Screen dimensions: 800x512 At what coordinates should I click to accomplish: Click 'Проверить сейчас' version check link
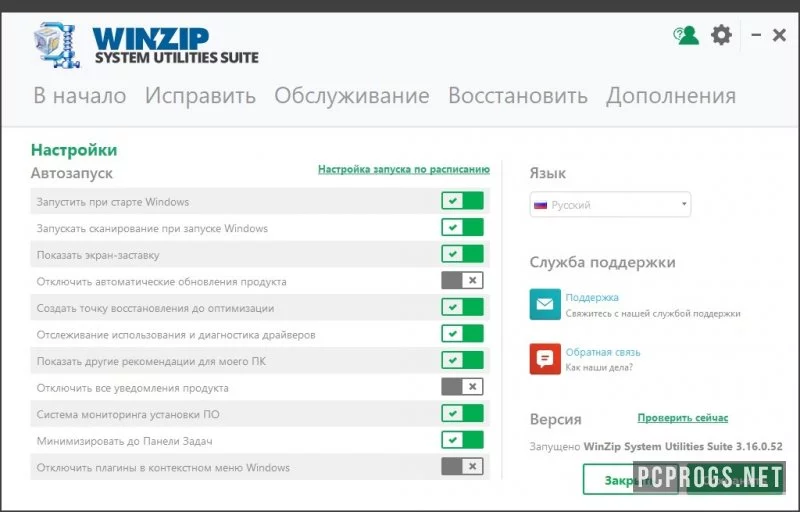683,418
